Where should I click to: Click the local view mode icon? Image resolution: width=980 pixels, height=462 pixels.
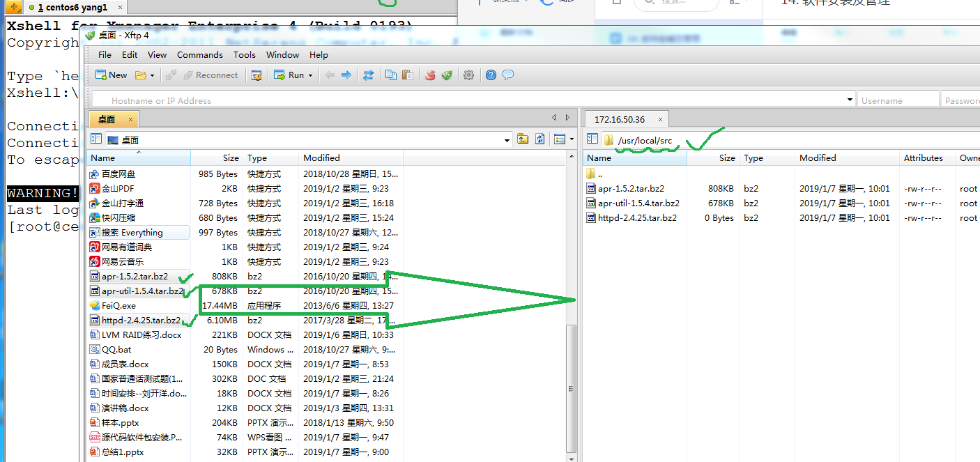tap(559, 139)
